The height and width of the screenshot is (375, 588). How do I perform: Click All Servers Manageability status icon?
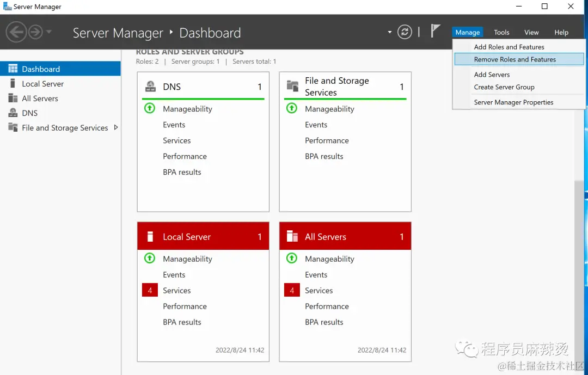tap(292, 259)
